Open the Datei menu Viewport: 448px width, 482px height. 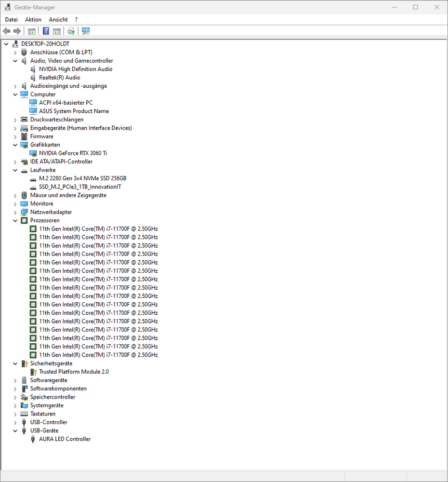coord(12,20)
